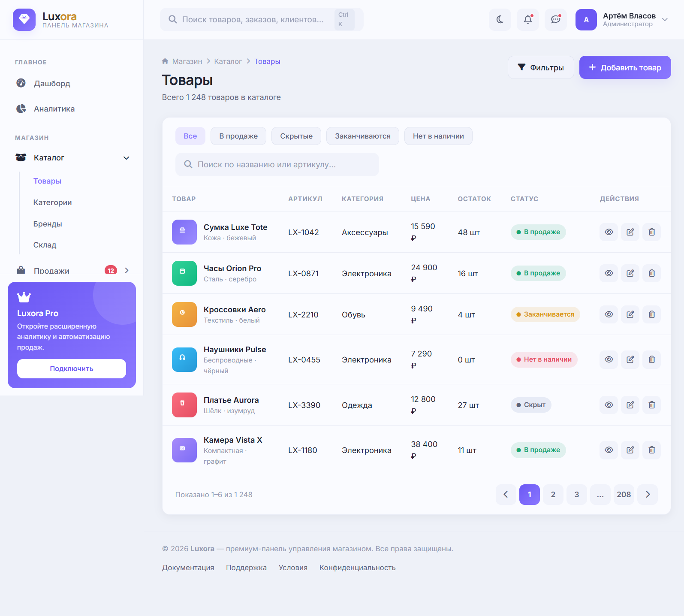This screenshot has height=616, width=684.
Task: Click current page 1 in pagination
Action: 530,495
